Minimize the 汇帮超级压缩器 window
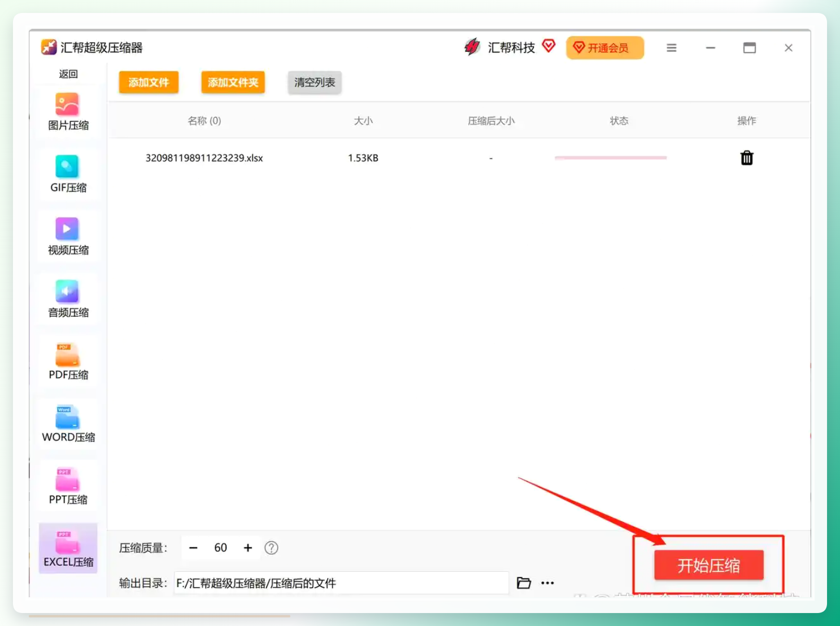Image resolution: width=840 pixels, height=626 pixels. point(711,48)
